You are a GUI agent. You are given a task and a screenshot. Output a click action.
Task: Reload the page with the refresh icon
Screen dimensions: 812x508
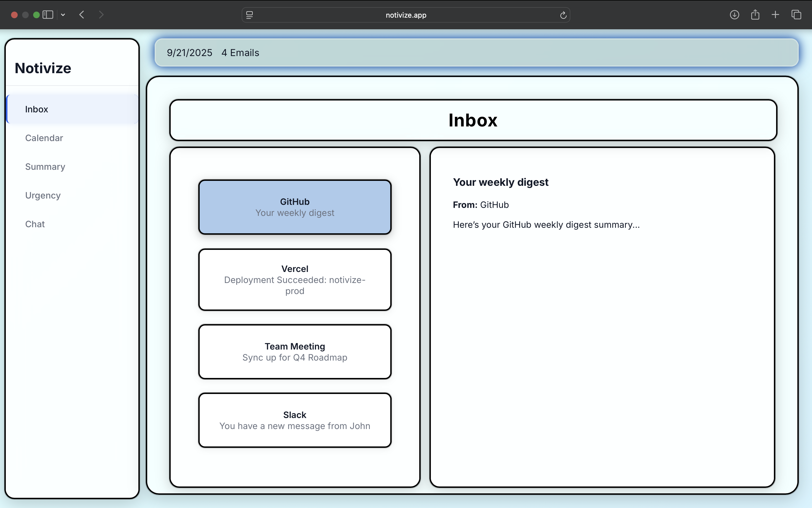click(x=563, y=15)
